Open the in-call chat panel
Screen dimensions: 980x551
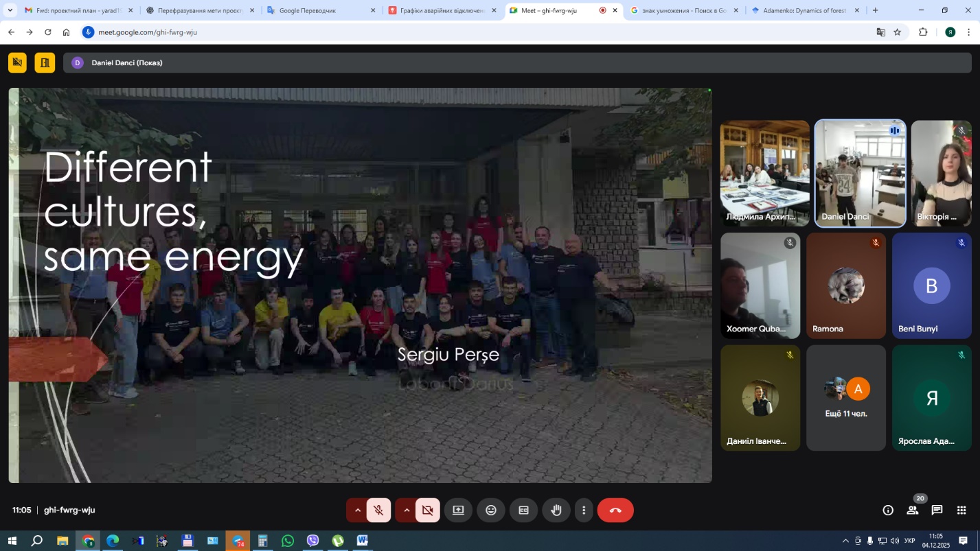pos(937,510)
